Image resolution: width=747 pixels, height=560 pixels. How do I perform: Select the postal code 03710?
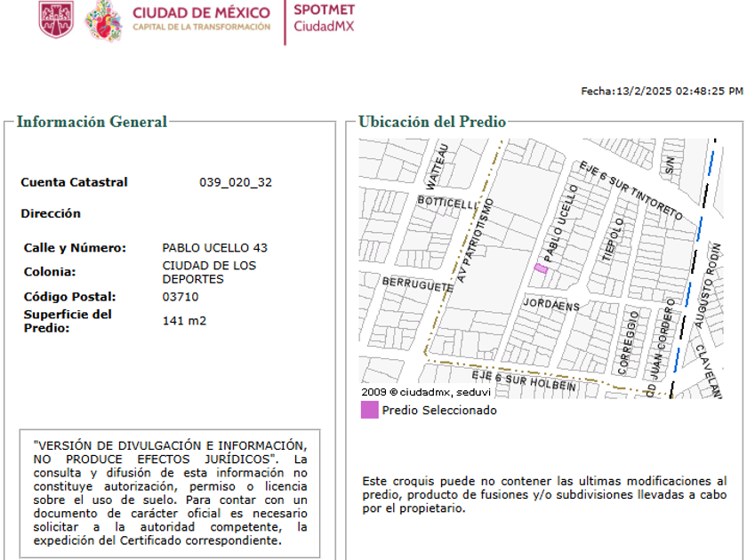click(x=181, y=297)
